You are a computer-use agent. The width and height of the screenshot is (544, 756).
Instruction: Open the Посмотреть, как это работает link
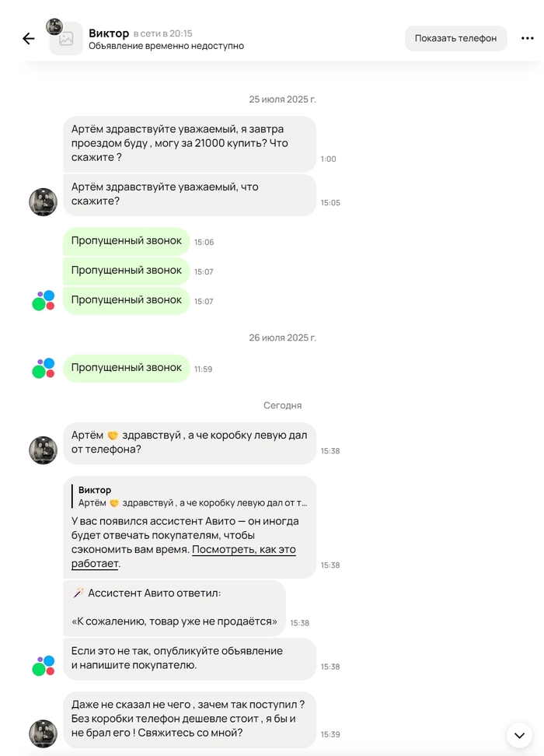(x=183, y=556)
